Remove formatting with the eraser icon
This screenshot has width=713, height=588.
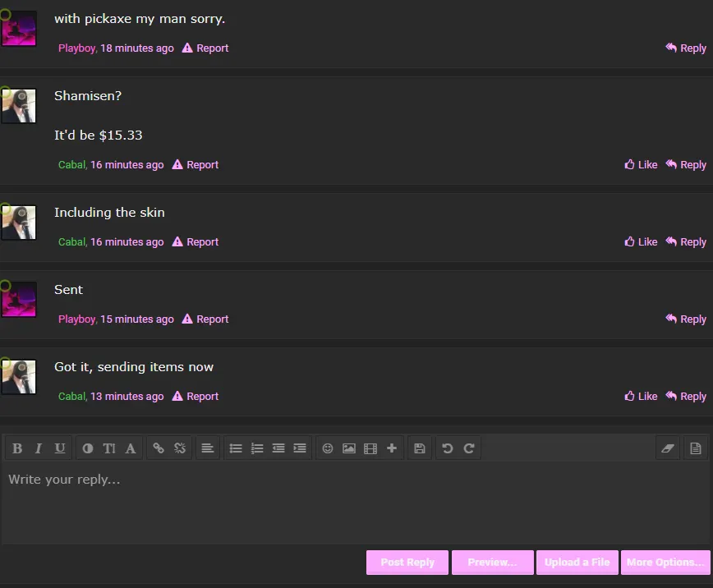(667, 448)
